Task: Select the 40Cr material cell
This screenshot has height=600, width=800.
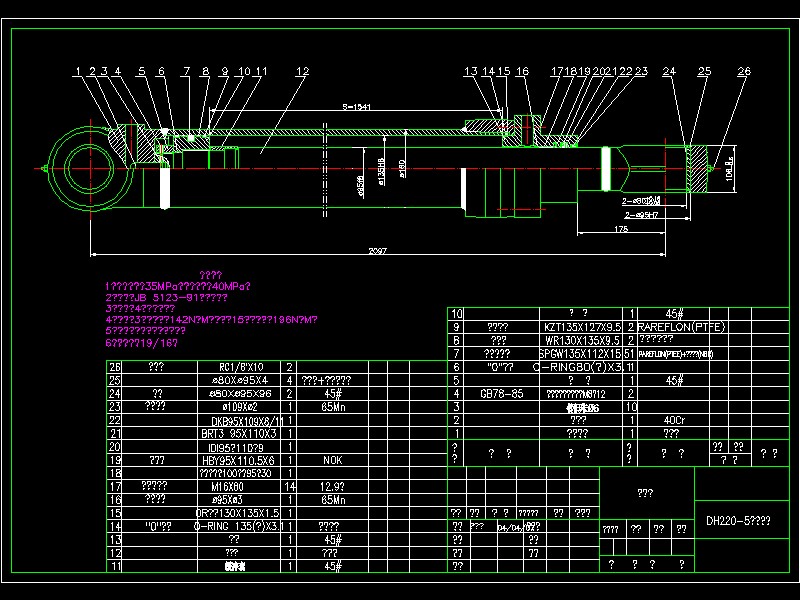Action: tap(673, 420)
